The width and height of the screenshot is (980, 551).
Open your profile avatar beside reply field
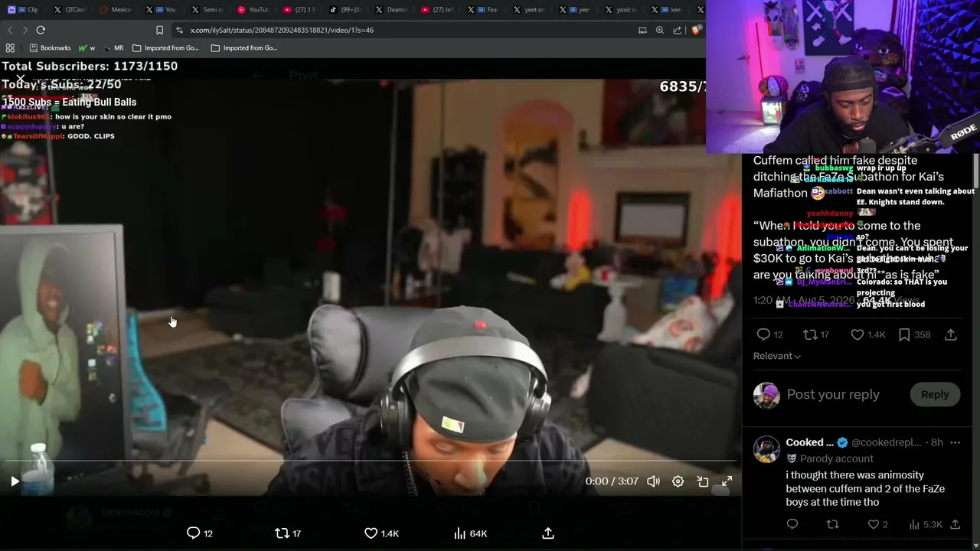pos(766,395)
